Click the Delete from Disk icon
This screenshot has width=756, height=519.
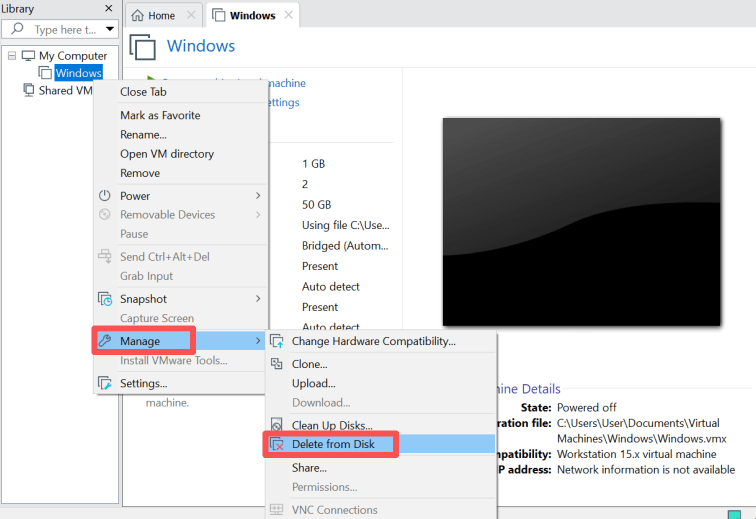tap(277, 444)
